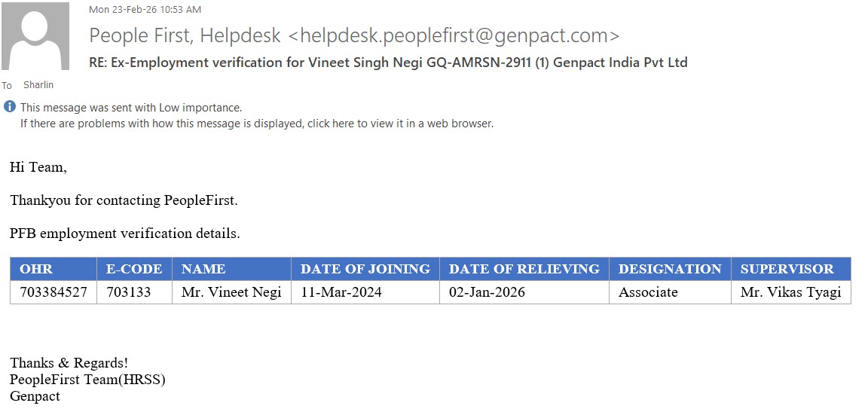The height and width of the screenshot is (409, 868).
Task: Click the Associate designation cell
Action: 648,292
